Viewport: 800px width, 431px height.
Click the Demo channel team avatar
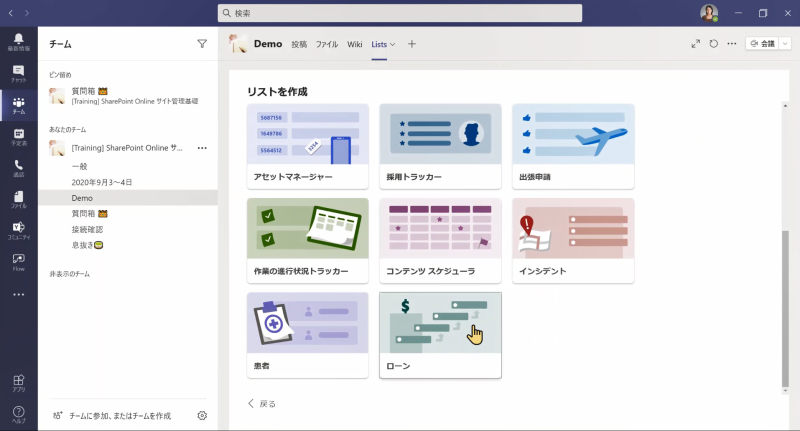[x=238, y=44]
